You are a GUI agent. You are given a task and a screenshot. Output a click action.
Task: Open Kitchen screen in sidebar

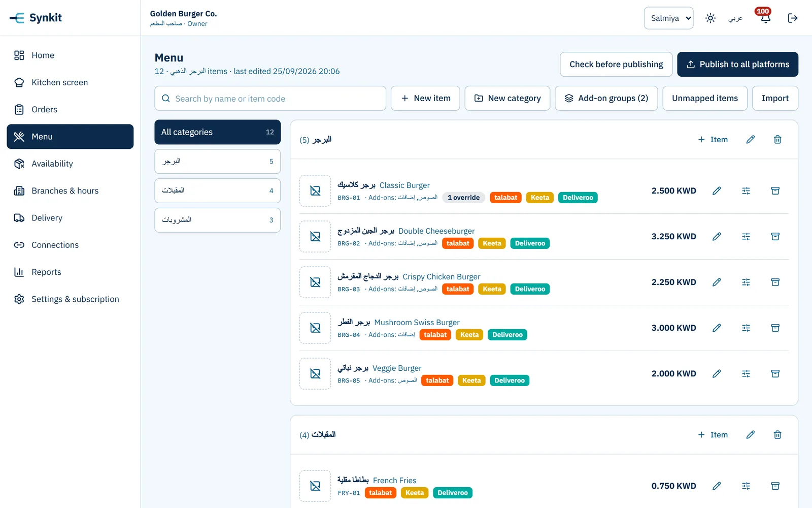70,82
